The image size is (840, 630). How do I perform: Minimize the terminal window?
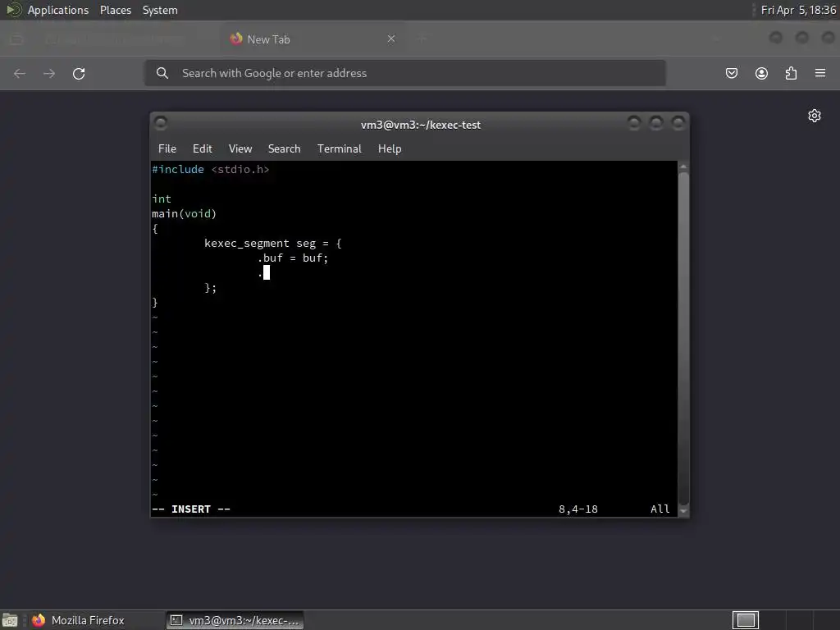click(634, 123)
